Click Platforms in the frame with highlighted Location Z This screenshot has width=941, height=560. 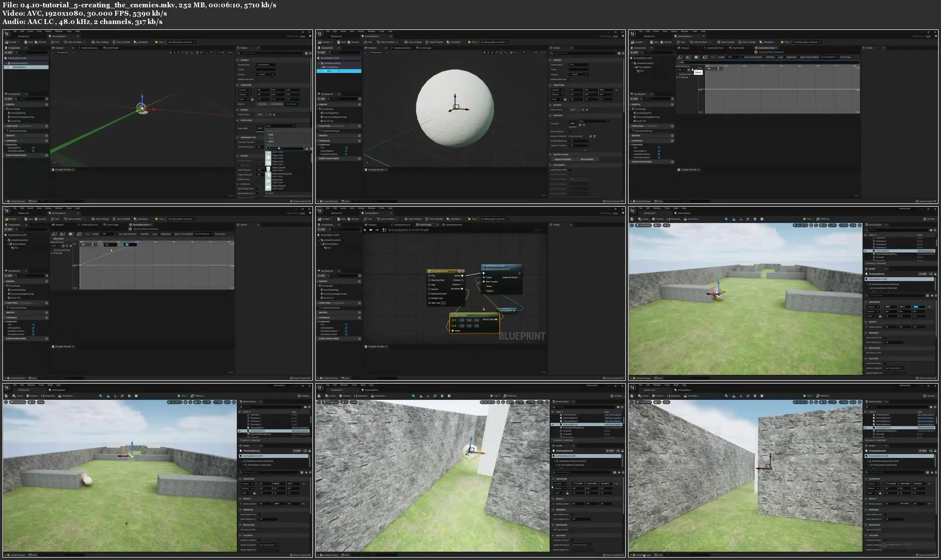coord(824,219)
